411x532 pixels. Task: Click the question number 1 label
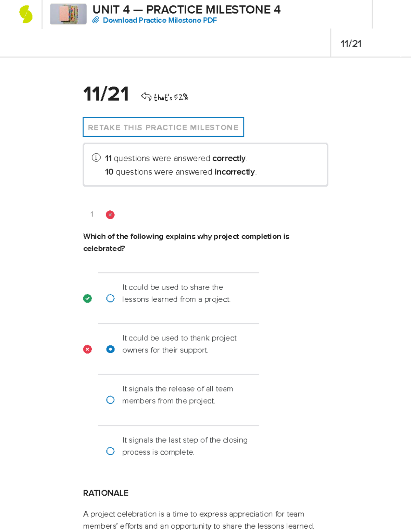92,214
